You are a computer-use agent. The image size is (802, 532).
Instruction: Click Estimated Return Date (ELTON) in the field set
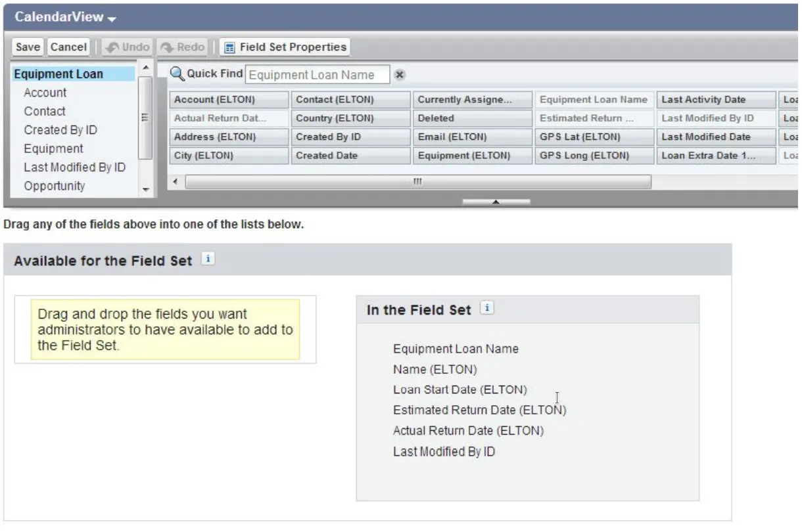tap(480, 410)
